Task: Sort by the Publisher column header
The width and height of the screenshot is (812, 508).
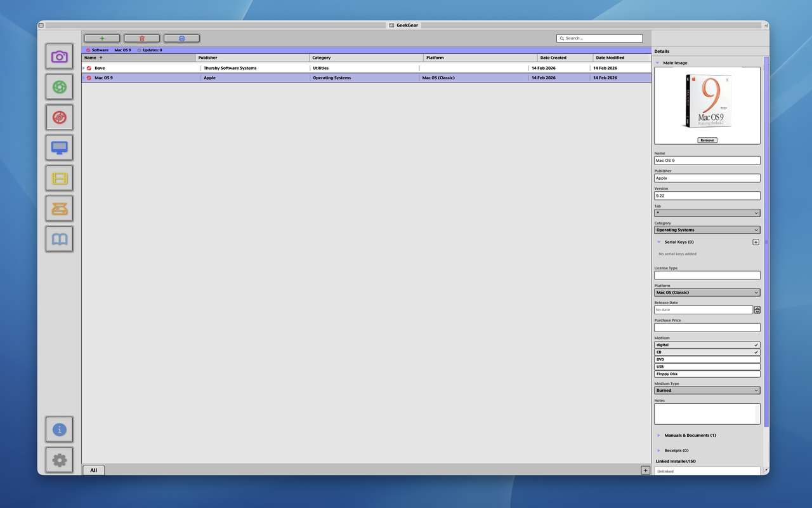Action: tap(252, 58)
